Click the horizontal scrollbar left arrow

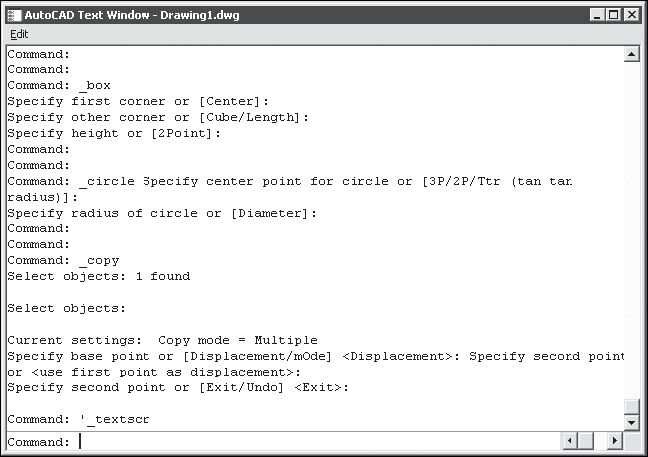(570, 441)
